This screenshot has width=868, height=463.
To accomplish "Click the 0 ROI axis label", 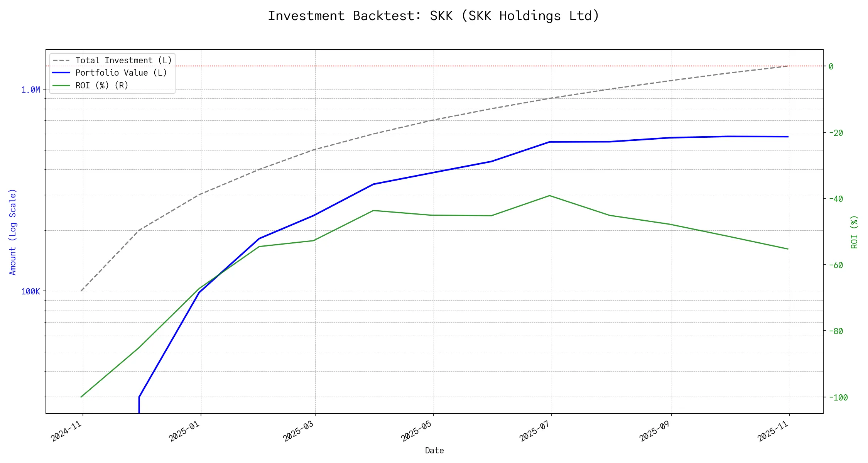I will coord(831,67).
